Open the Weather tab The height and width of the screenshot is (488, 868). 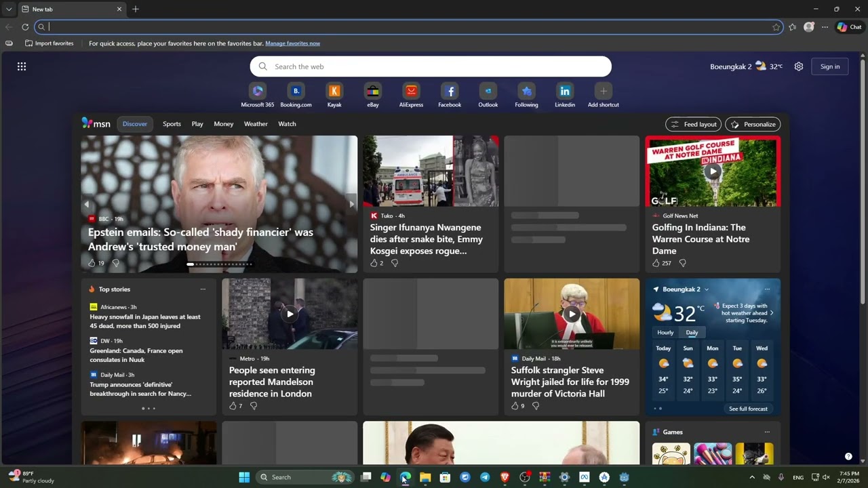[256, 124]
